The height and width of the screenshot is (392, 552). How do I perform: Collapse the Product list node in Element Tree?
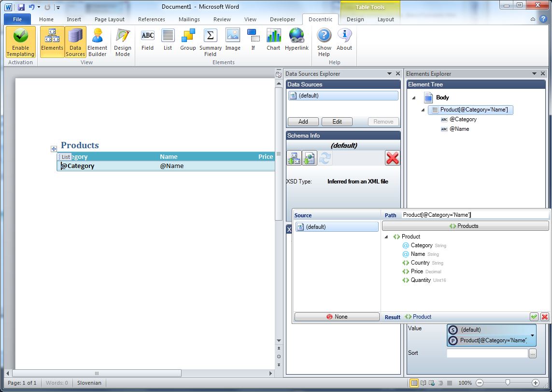pyautogui.click(x=423, y=110)
